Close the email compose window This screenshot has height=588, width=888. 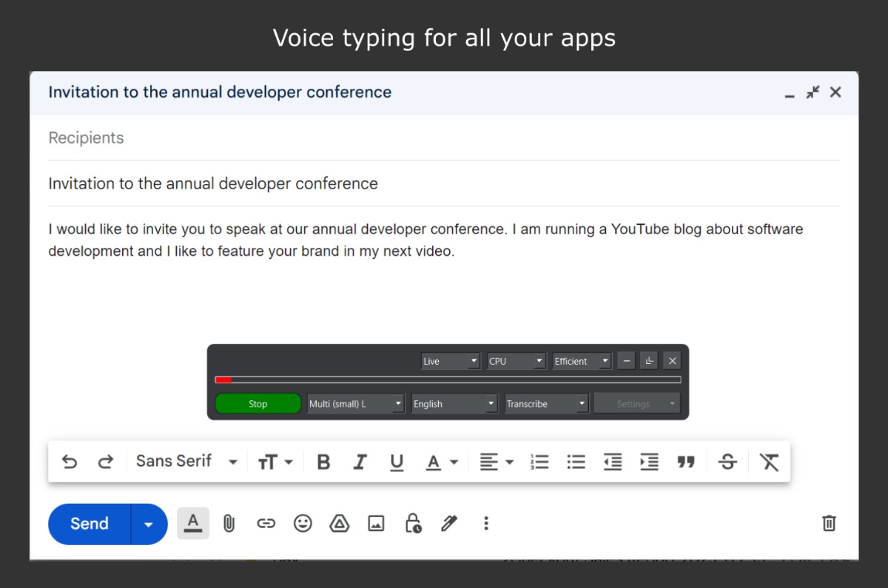[835, 92]
